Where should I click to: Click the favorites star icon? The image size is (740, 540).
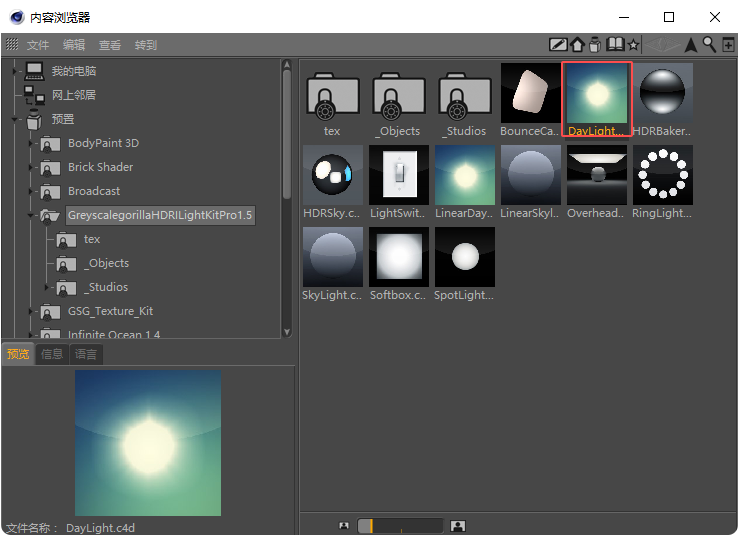[x=633, y=45]
